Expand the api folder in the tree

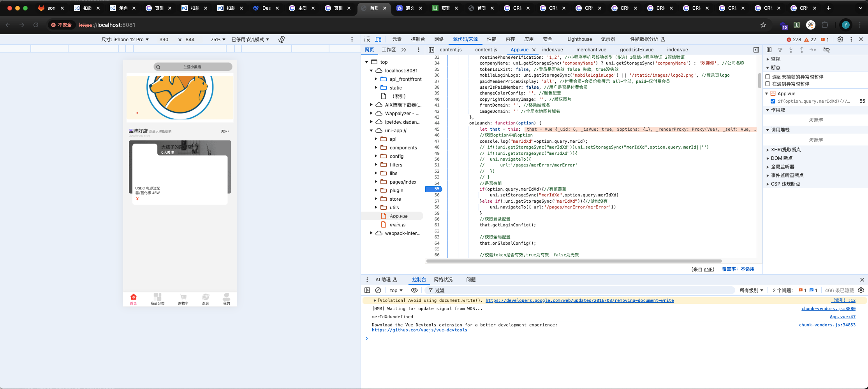376,139
